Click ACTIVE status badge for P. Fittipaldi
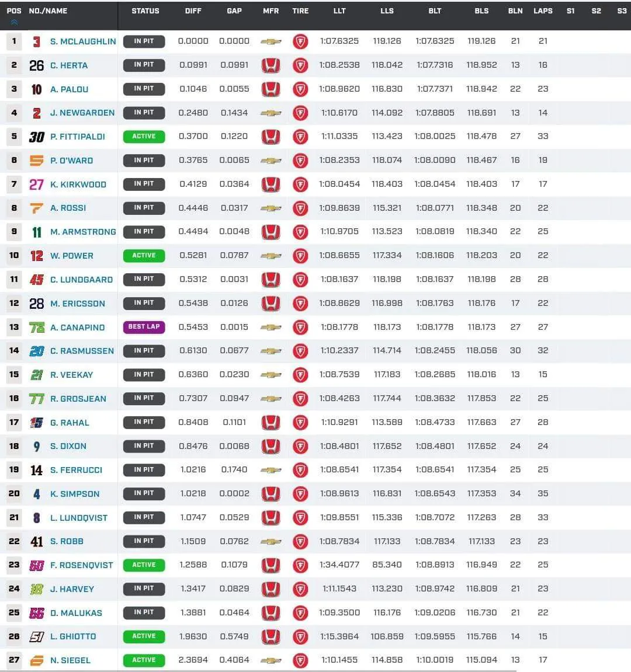Image resolution: width=631 pixels, height=672 pixels. click(x=144, y=137)
